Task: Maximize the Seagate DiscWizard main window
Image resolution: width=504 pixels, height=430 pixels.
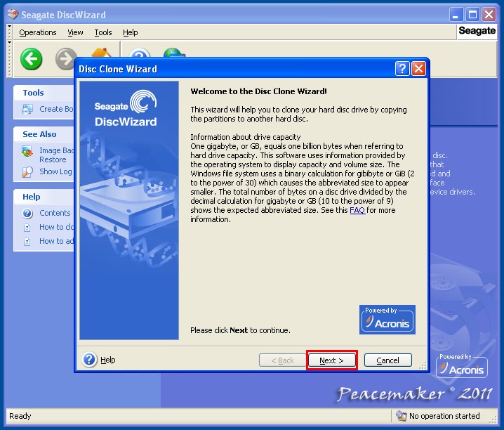Action: click(x=472, y=15)
